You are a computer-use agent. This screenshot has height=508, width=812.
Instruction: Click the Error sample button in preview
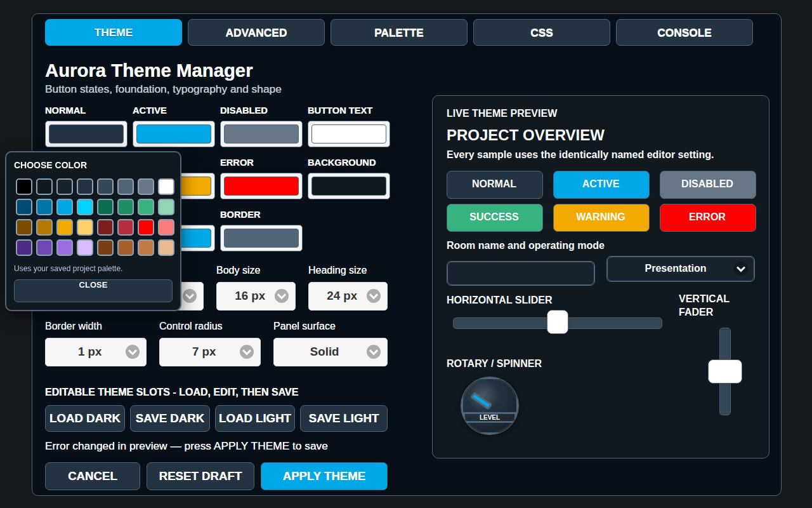tap(708, 218)
